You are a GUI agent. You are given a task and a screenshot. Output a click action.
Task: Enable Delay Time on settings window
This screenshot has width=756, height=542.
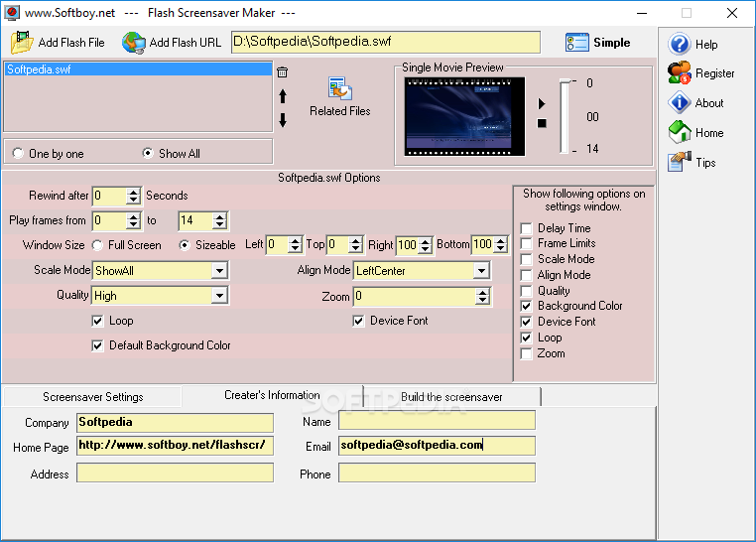click(527, 228)
